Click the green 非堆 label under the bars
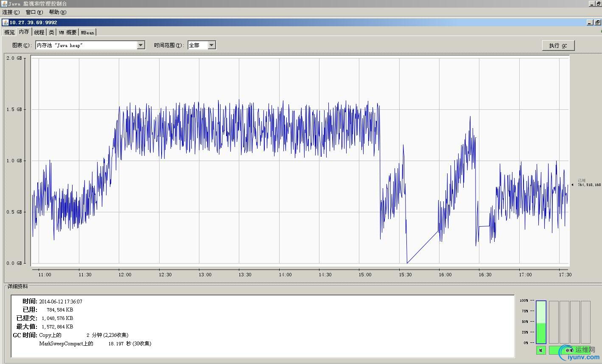The image size is (602, 364). pyautogui.click(x=569, y=350)
